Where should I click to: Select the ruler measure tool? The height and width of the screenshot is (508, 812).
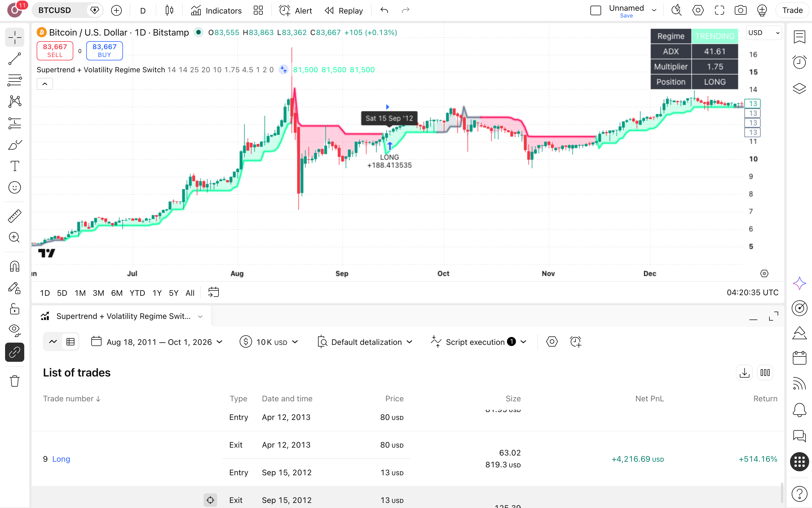tap(15, 216)
